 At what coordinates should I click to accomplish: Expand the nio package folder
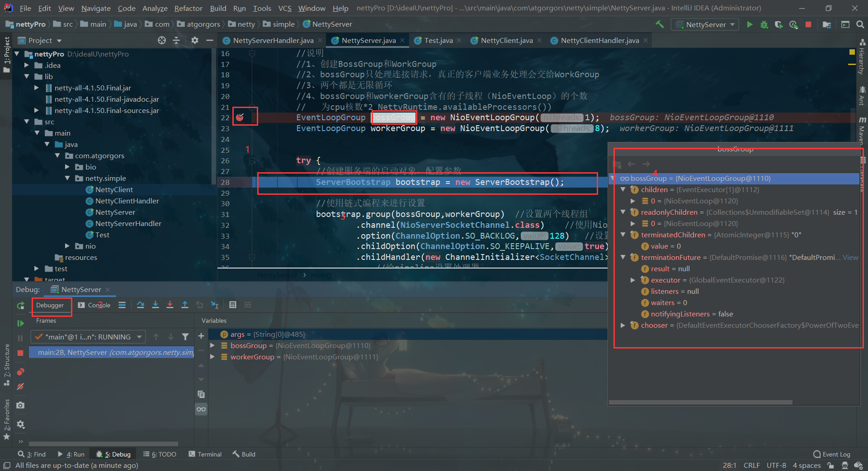point(67,246)
